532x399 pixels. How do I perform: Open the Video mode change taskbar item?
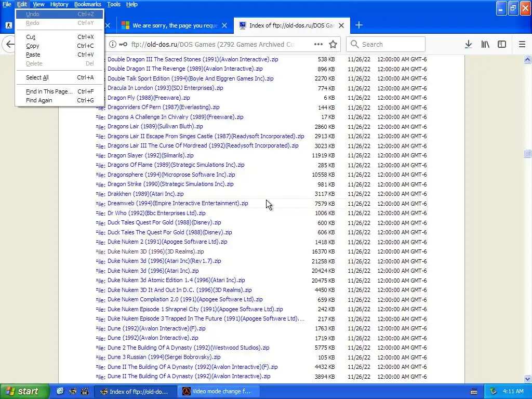219,392
